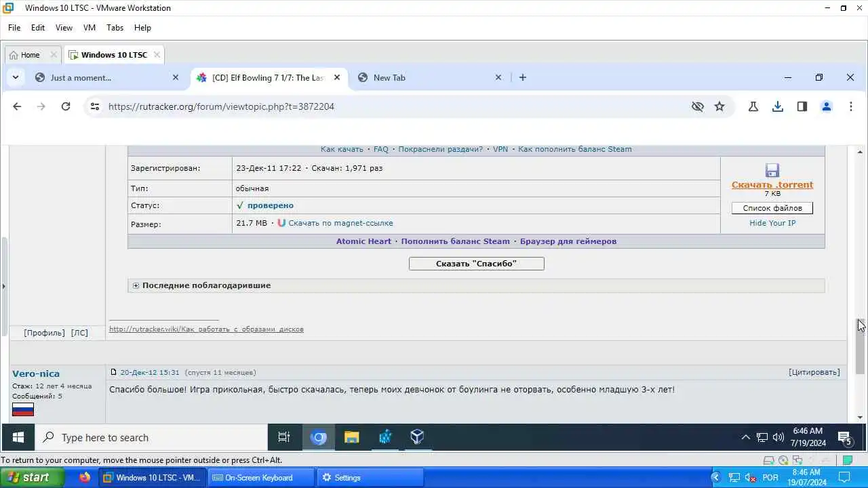Viewport: 868px width, 488px height.
Task: Close the Windows 10 LTSC VMware tab
Action: 157,55
